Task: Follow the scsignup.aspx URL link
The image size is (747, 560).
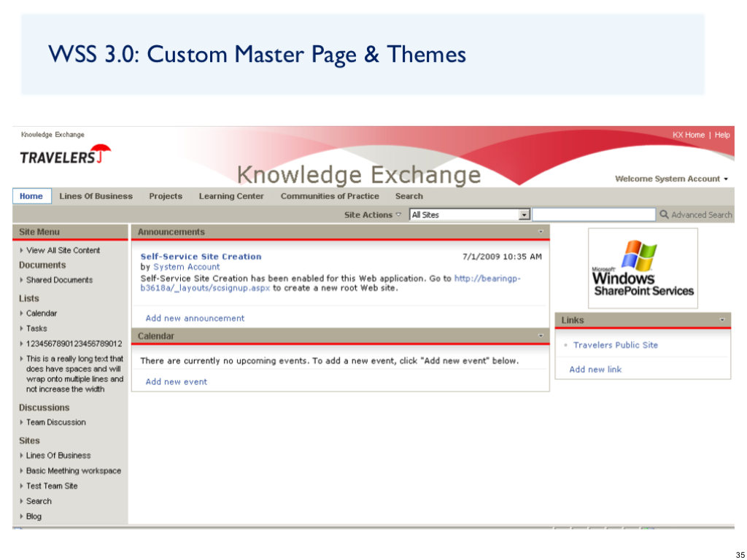Action: (x=330, y=283)
